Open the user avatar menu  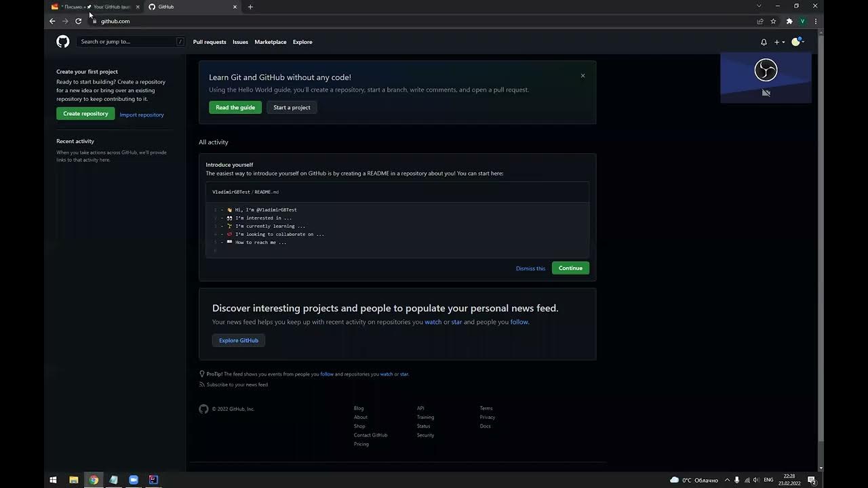[x=797, y=42]
